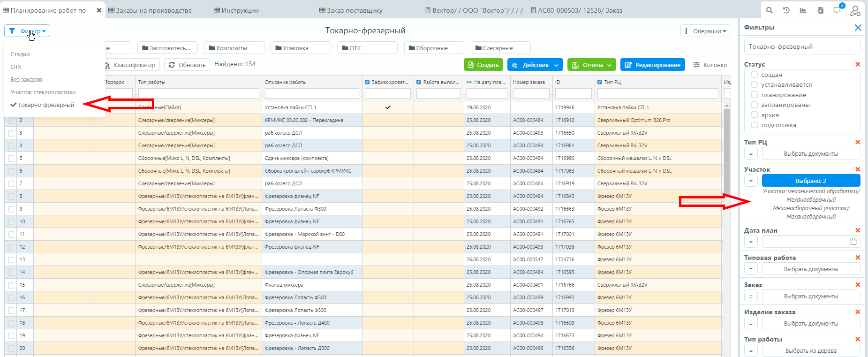868x357 pixels.
Task: Switch to the 'Заказы на производстве' tab
Action: (x=150, y=10)
